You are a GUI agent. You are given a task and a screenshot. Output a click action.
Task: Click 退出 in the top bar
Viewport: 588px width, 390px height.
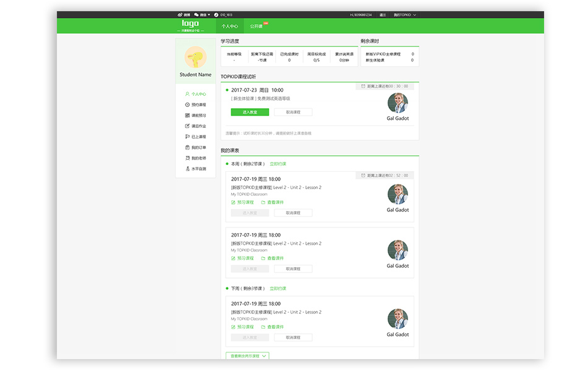(383, 15)
